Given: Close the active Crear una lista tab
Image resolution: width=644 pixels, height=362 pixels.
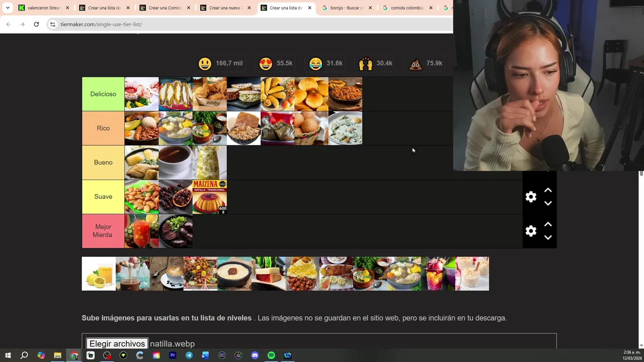Looking at the screenshot, I should pyautogui.click(x=309, y=8).
